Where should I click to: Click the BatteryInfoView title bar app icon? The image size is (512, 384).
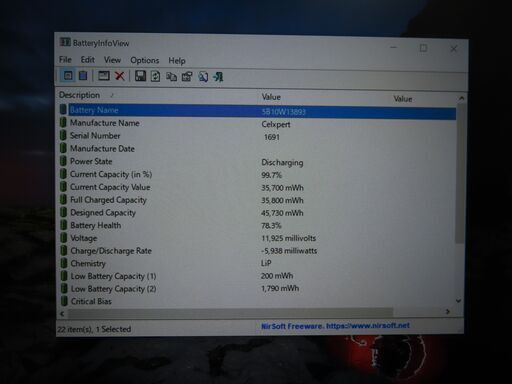[65, 42]
